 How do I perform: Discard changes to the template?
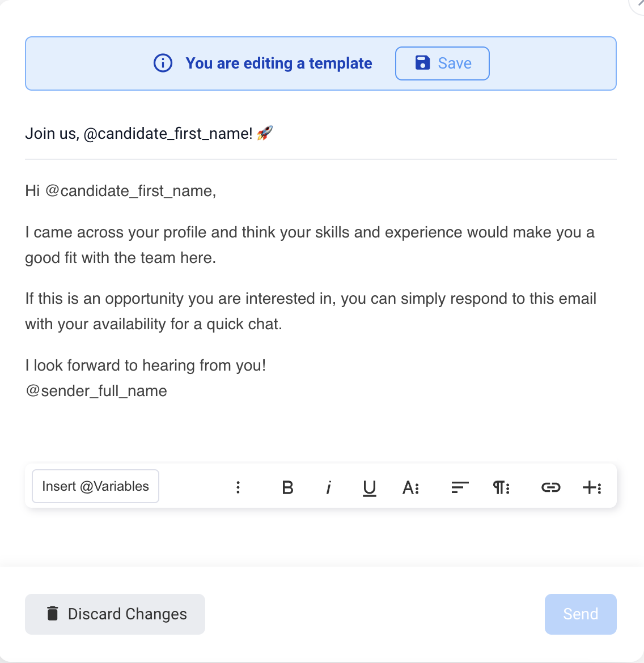pyautogui.click(x=115, y=614)
